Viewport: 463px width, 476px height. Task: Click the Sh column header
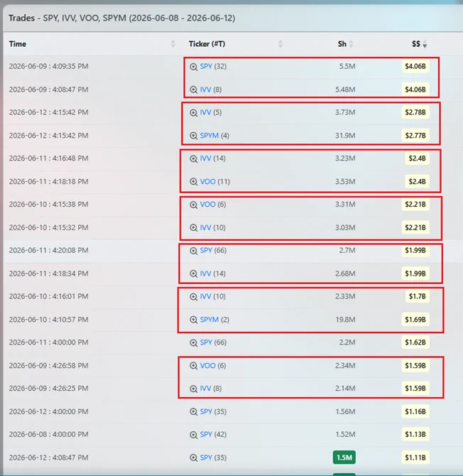tap(342, 44)
